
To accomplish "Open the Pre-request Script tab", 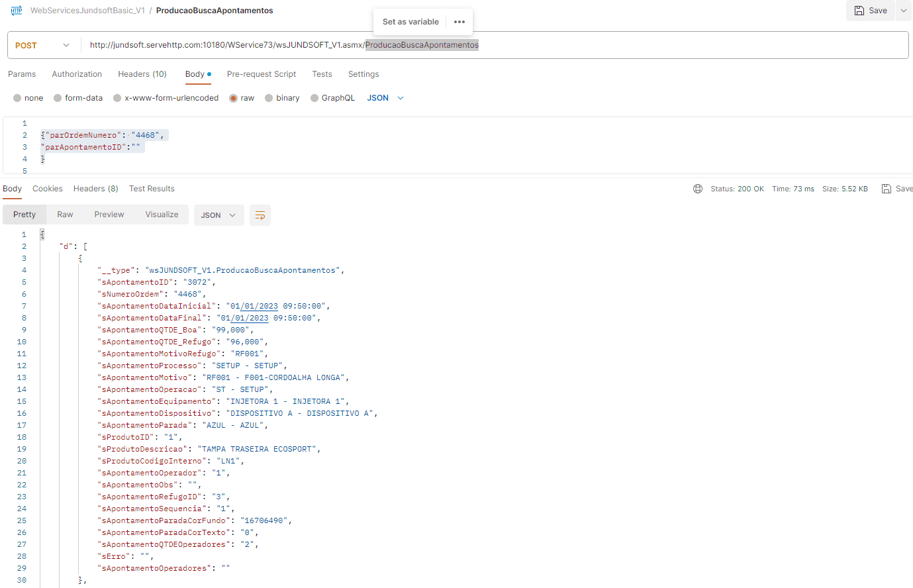I will click(x=262, y=74).
